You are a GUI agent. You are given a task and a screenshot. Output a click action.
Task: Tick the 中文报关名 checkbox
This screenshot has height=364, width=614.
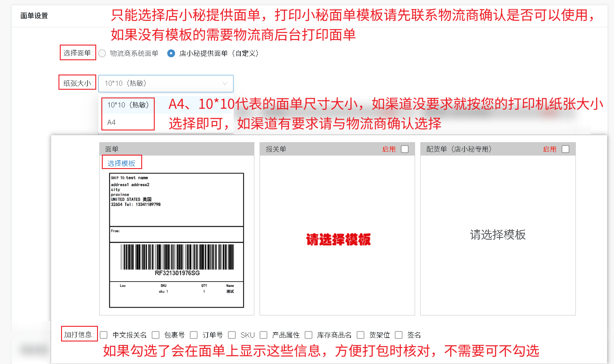[104, 335]
